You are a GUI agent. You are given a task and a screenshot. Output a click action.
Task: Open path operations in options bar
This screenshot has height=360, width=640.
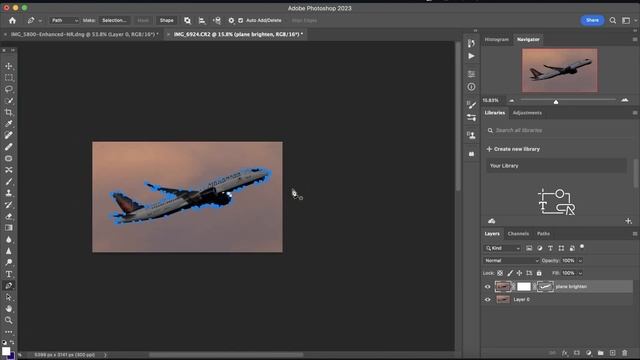[187, 20]
